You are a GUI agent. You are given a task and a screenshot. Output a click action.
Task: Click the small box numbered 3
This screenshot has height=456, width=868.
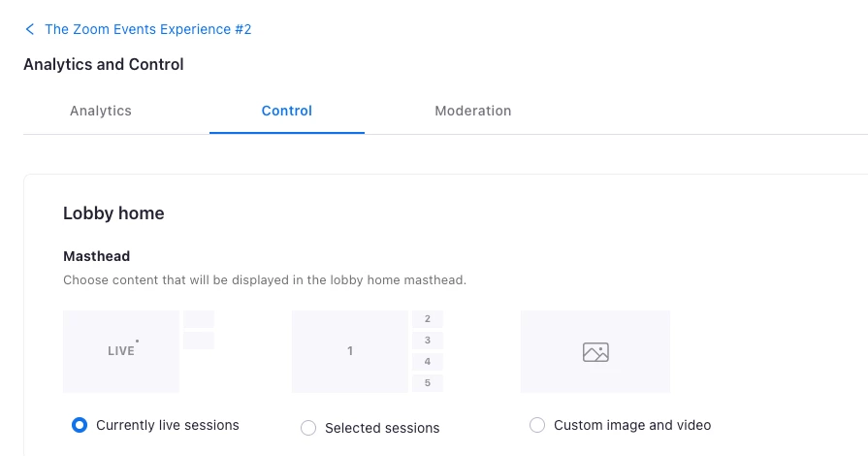427,341
